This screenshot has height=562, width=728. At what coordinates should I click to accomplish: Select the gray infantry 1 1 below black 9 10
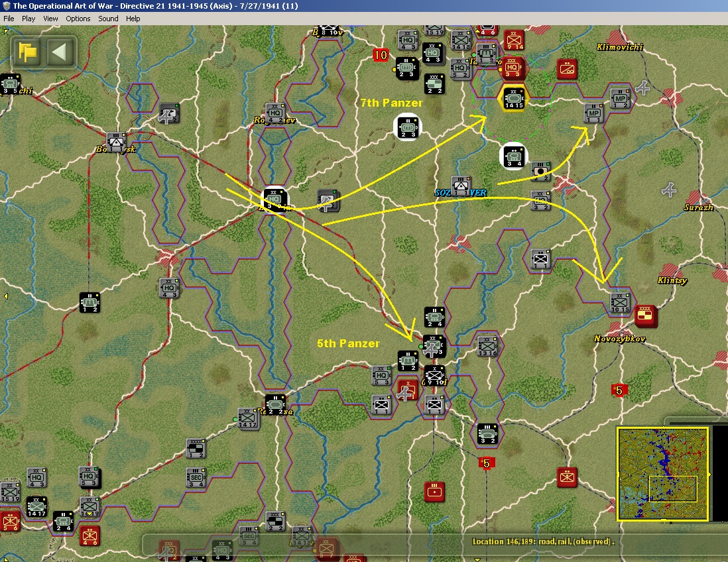click(x=434, y=405)
